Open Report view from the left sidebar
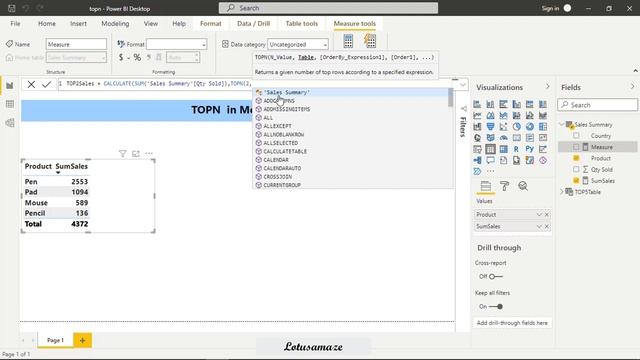This screenshot has width=640, height=360. point(10,86)
